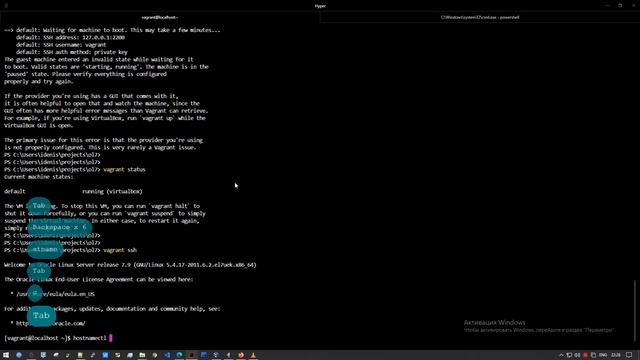
Task: Click the oracle.com URL in terminal
Action: click(51, 323)
